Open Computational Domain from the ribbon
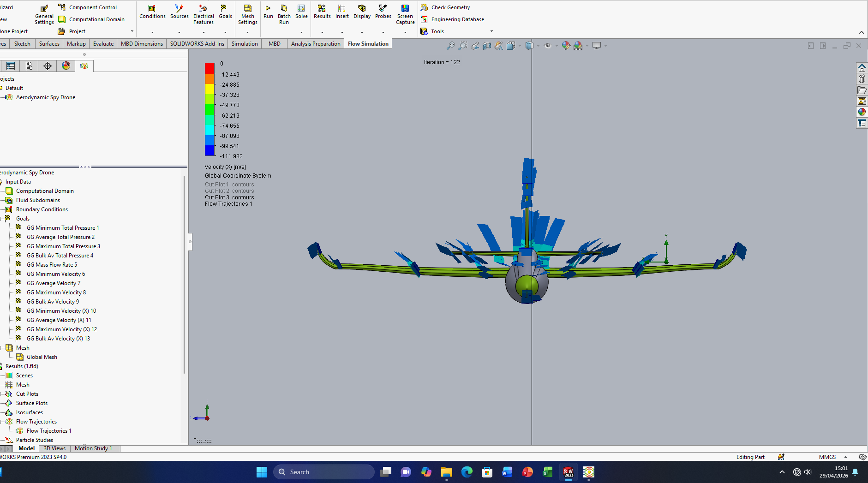Image resolution: width=868 pixels, height=483 pixels. click(91, 19)
